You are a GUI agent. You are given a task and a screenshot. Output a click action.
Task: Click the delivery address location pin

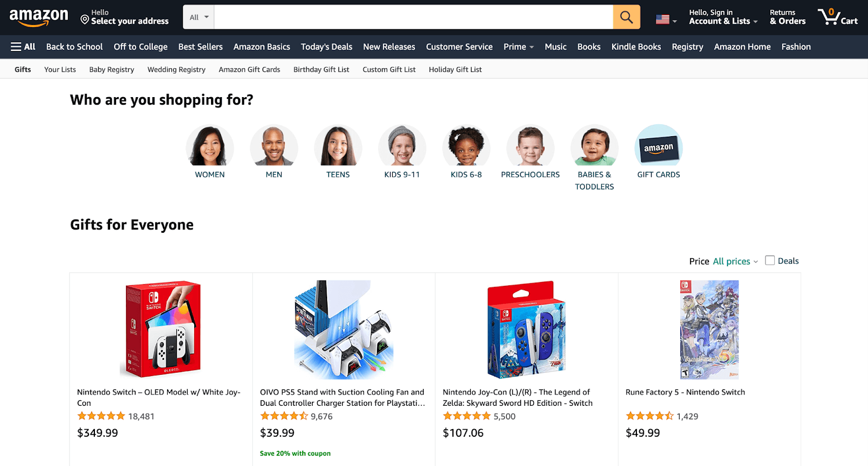click(x=85, y=20)
